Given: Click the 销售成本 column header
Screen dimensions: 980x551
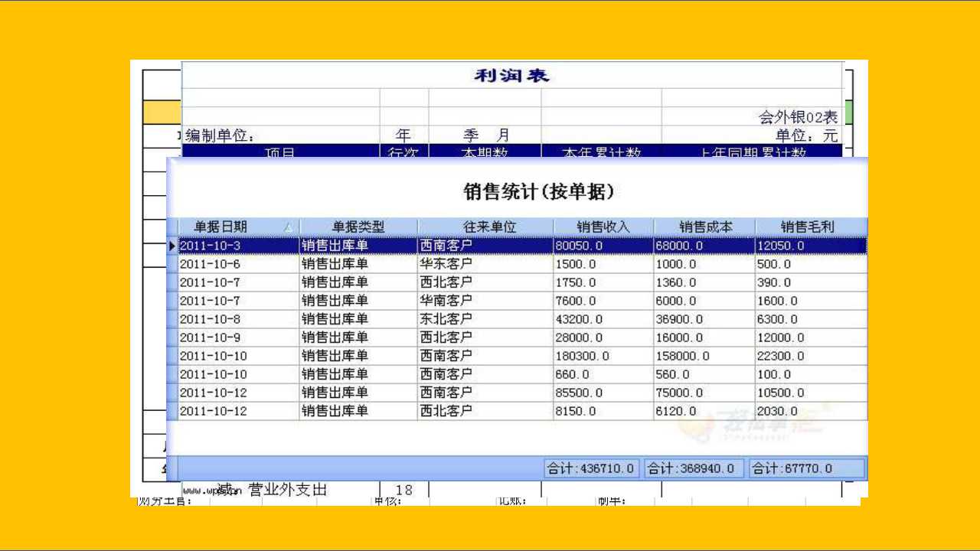Looking at the screenshot, I should (705, 227).
